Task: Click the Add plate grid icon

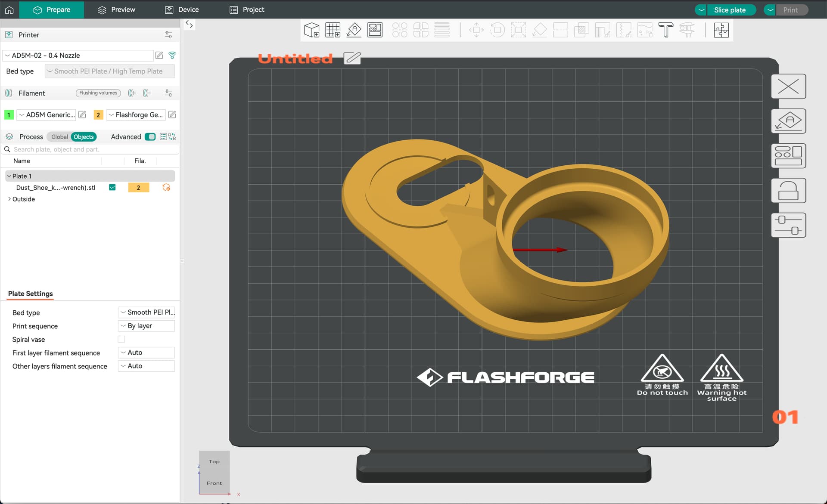Action: [x=333, y=30]
